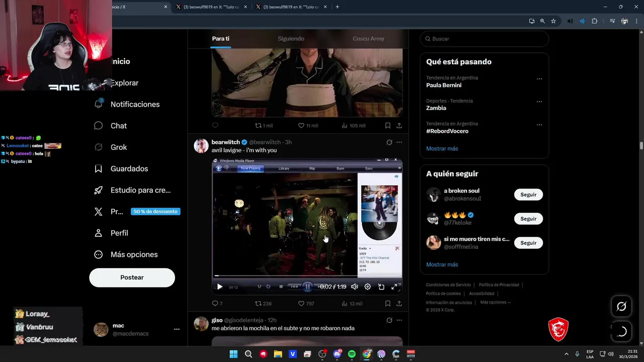Switch to the 'Para ti' tab
The width and height of the screenshot is (644, 362).
tap(220, 39)
